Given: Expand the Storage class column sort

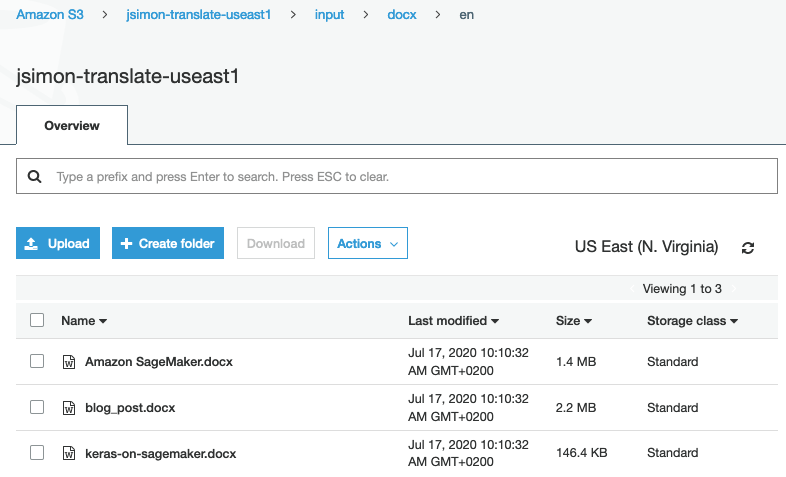Looking at the screenshot, I should (734, 321).
